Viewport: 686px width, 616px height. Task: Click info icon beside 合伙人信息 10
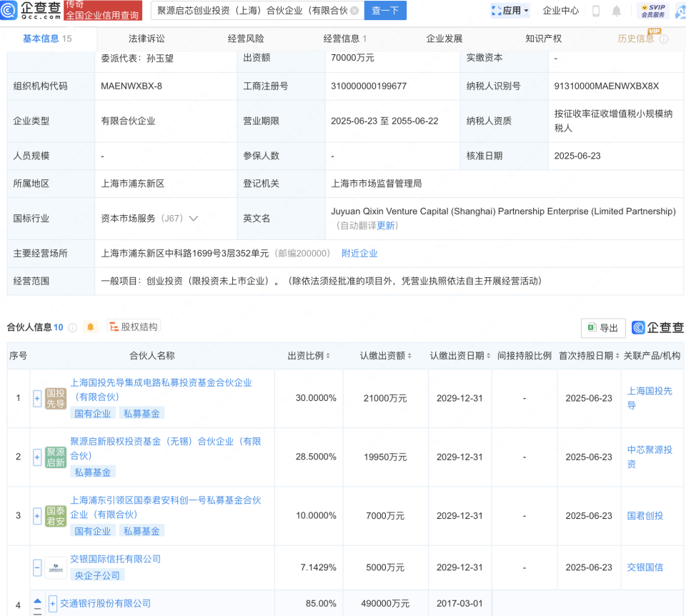[73, 327]
